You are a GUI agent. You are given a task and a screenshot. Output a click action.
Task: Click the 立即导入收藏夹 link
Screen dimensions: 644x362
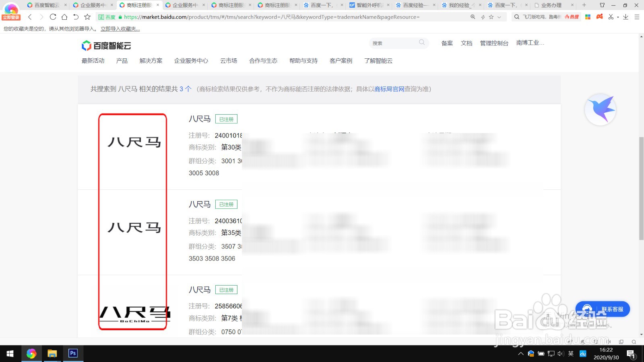tap(120, 29)
